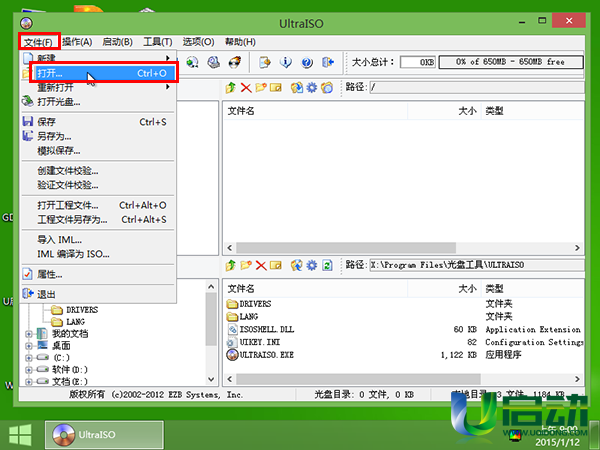600x450 pixels.
Task: Click the upper pane gear settings icon
Action: click(312, 88)
